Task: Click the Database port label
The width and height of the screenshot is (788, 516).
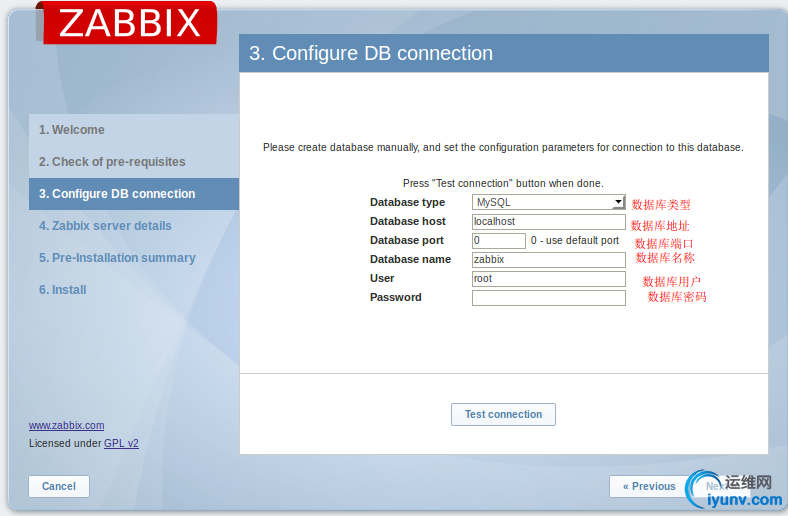Action: tap(407, 240)
